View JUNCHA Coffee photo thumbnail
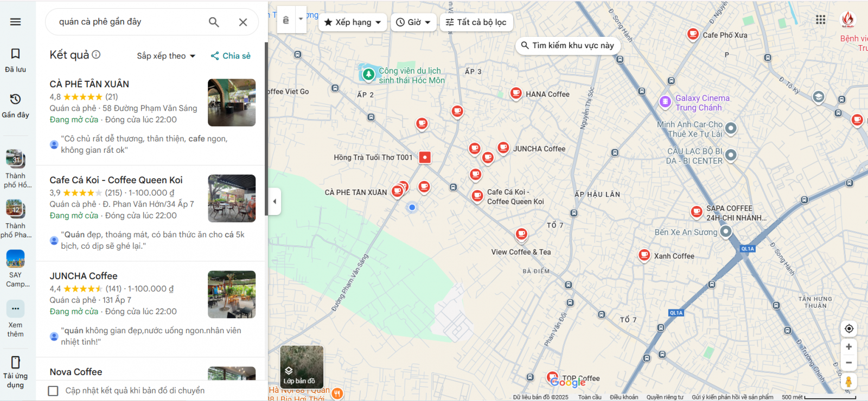Viewport: 868px width, 401px height. pyautogui.click(x=232, y=294)
